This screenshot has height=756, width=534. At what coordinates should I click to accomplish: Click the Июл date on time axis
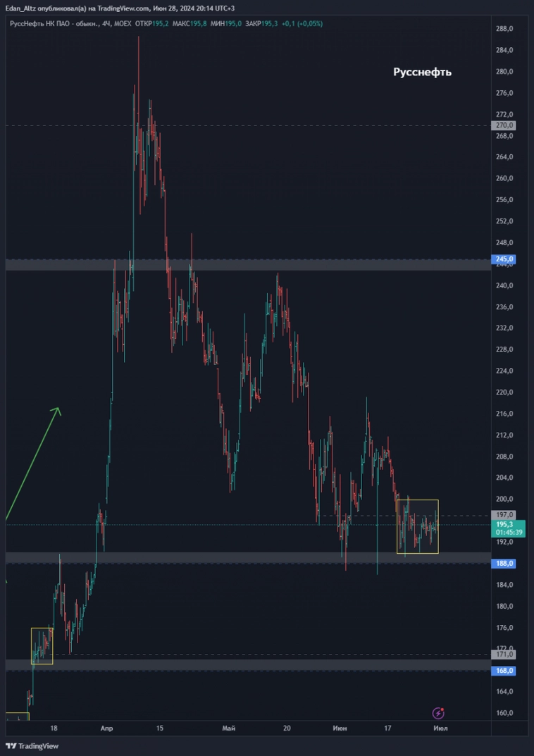(x=440, y=728)
